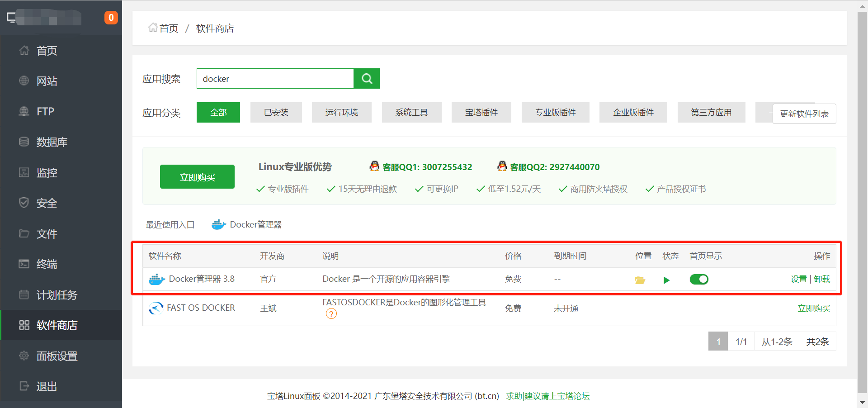Screen dimensions: 868x408
Task: Select the 第三方应用 category tab
Action: (712, 112)
